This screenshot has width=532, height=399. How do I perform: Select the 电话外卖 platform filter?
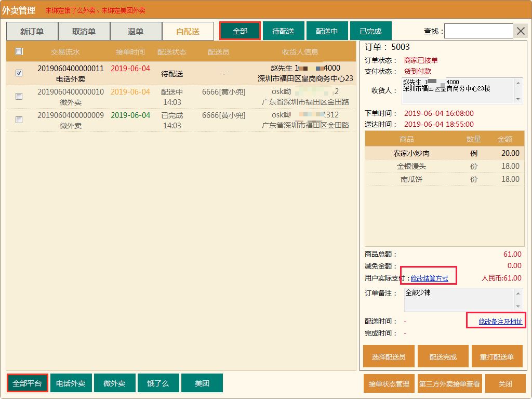(71, 383)
